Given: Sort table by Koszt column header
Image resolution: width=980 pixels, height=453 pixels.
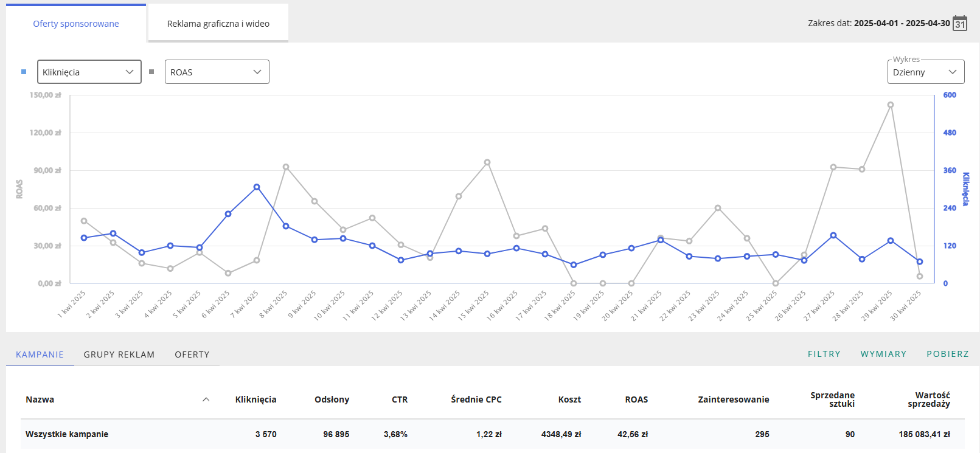Looking at the screenshot, I should point(569,399).
